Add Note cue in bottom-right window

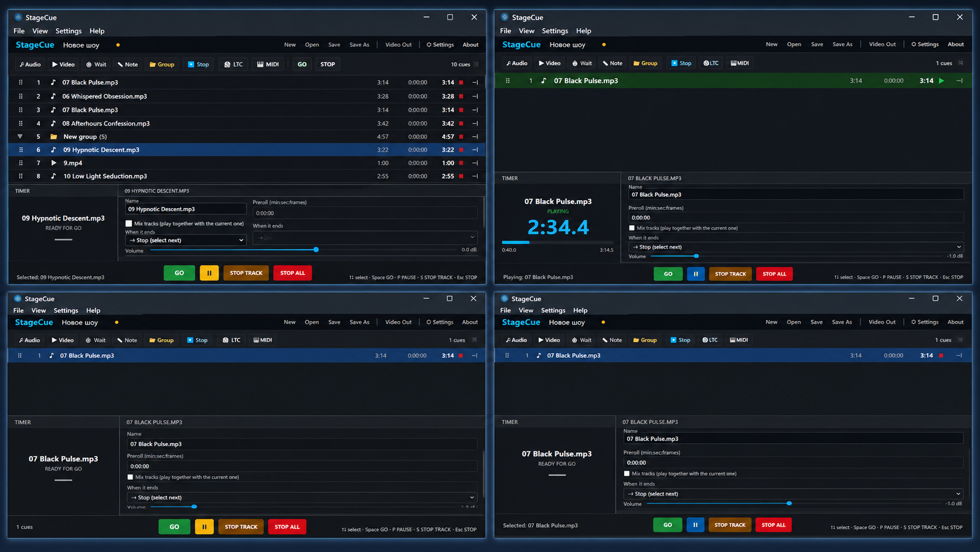point(612,340)
